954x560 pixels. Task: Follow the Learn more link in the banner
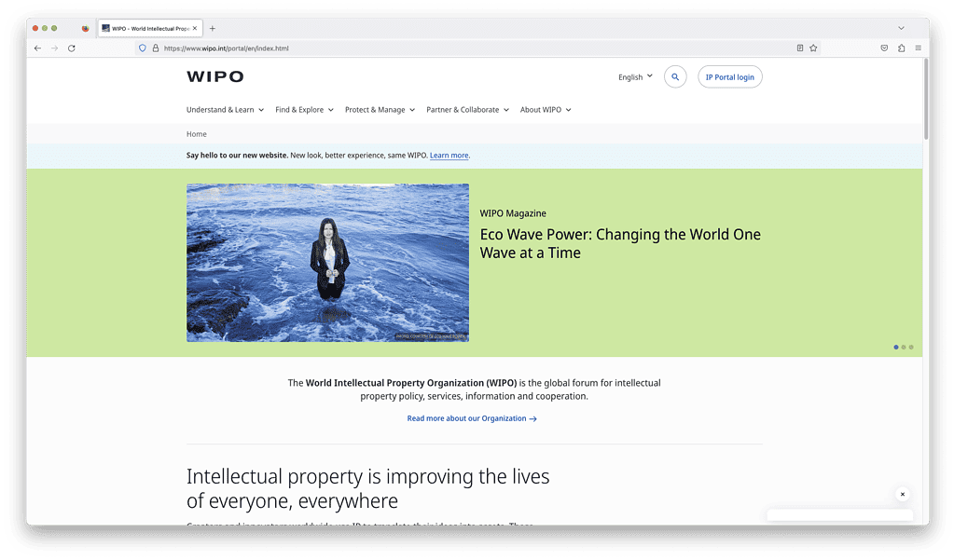[x=449, y=156]
